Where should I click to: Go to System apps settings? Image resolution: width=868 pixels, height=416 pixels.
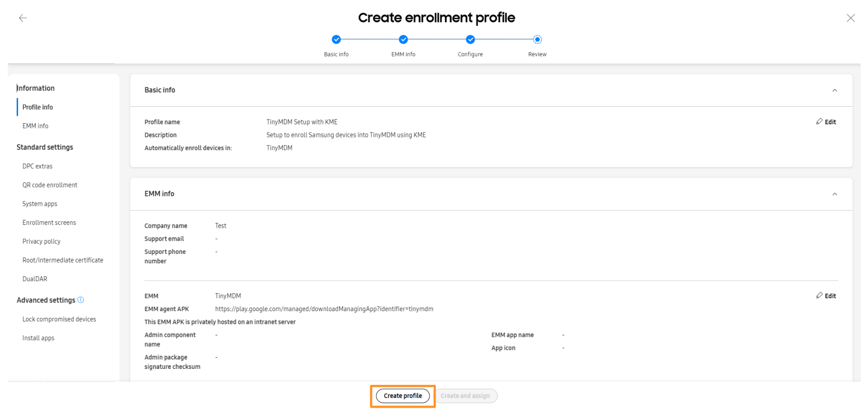tap(40, 204)
